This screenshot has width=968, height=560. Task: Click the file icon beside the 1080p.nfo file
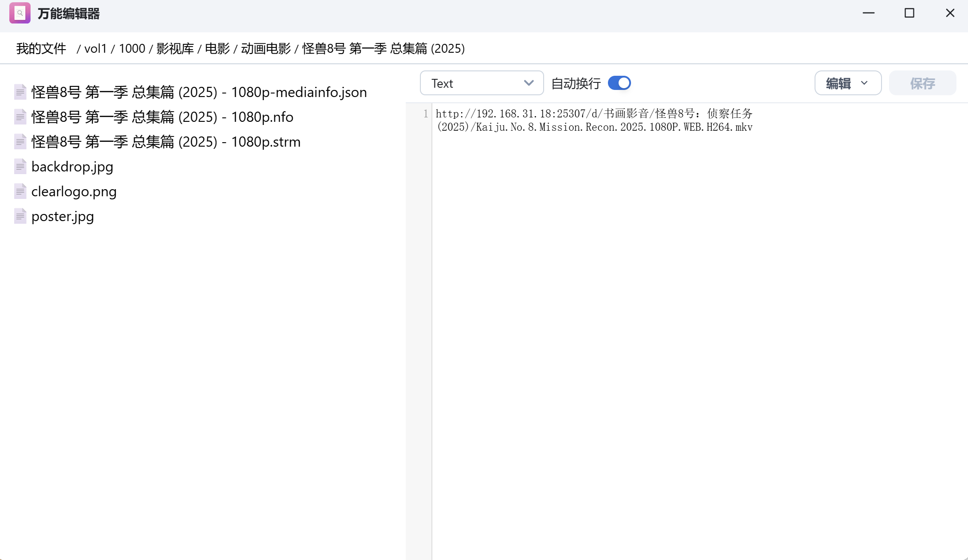pos(20,117)
